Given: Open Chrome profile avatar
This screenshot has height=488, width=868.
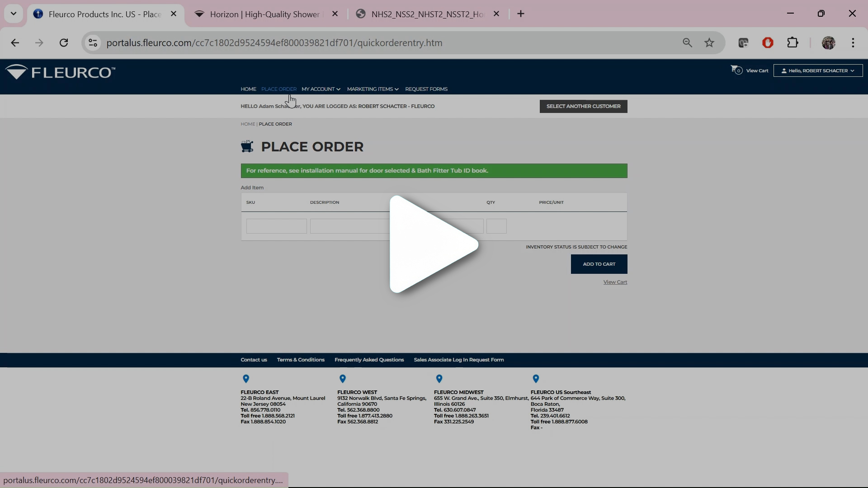Looking at the screenshot, I should point(828,43).
